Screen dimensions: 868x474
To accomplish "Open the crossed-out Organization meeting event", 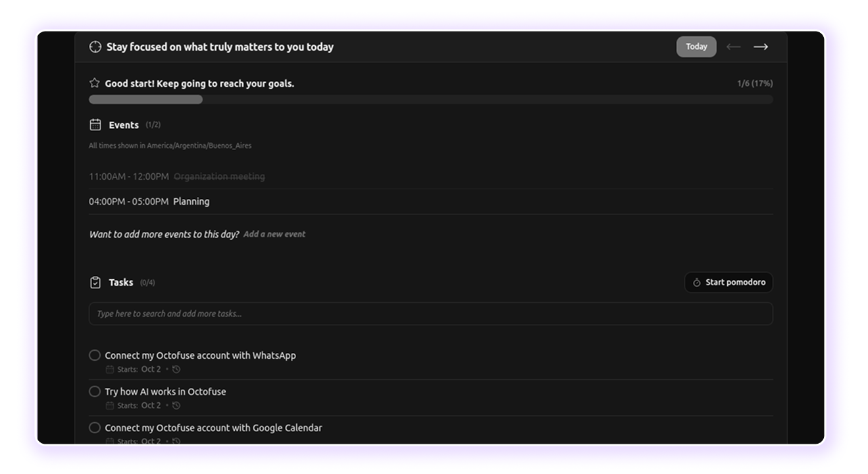I will (x=219, y=176).
